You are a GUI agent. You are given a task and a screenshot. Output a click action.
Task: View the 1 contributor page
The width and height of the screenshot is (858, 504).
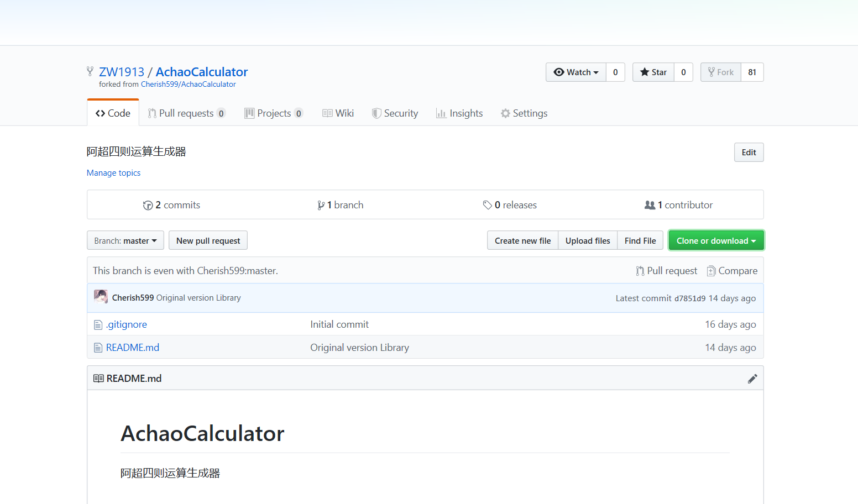(679, 205)
